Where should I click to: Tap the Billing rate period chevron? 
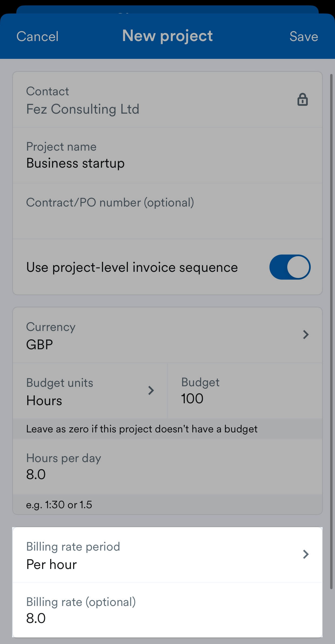point(306,554)
